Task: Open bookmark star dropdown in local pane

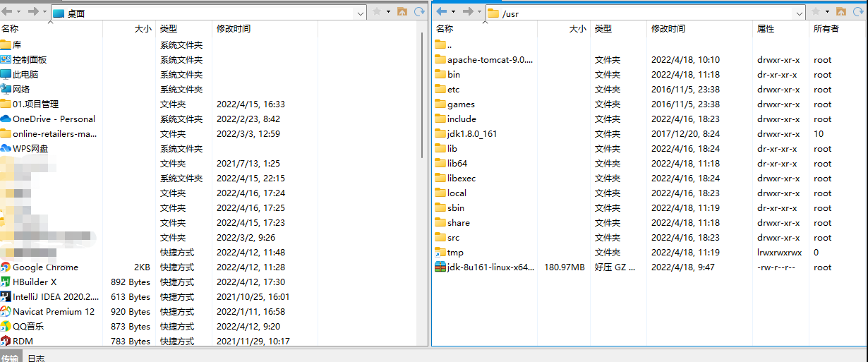Action: click(388, 12)
